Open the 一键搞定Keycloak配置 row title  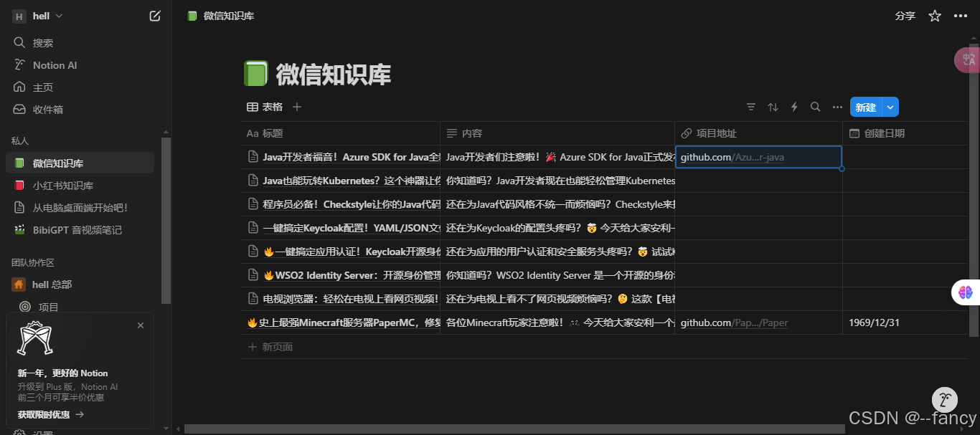351,228
